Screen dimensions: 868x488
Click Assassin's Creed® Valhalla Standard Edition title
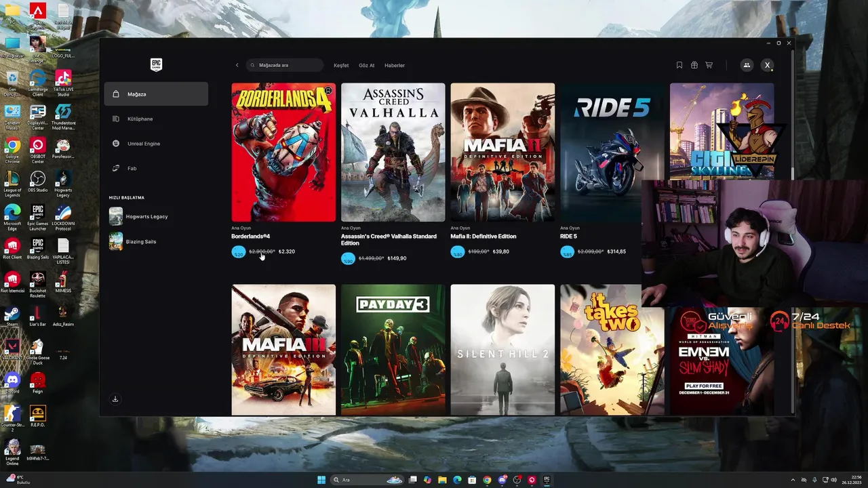[x=389, y=240]
